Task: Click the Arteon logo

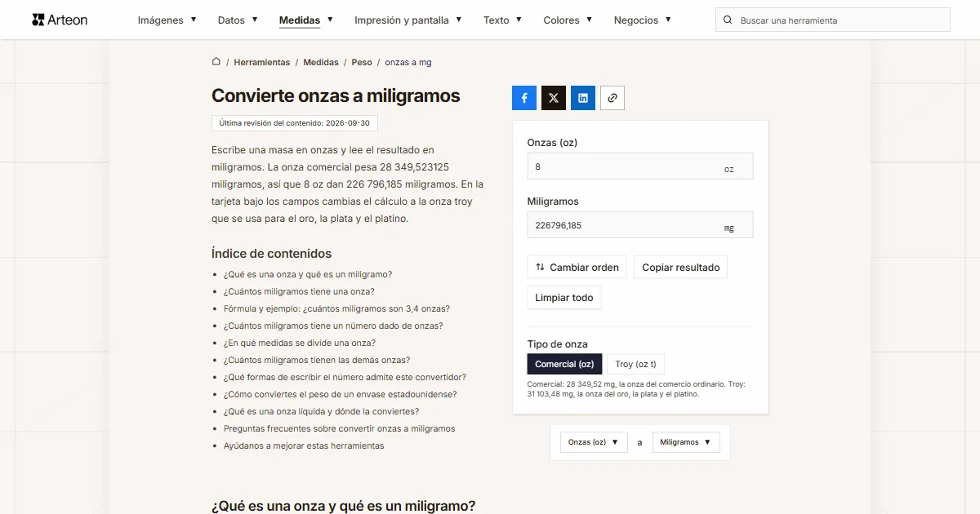Action: [x=60, y=20]
